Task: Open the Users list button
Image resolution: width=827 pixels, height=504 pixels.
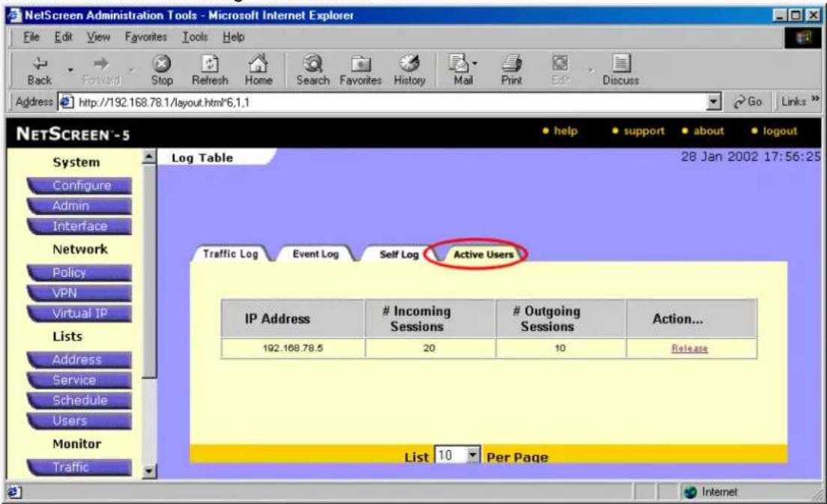Action: pos(79,421)
